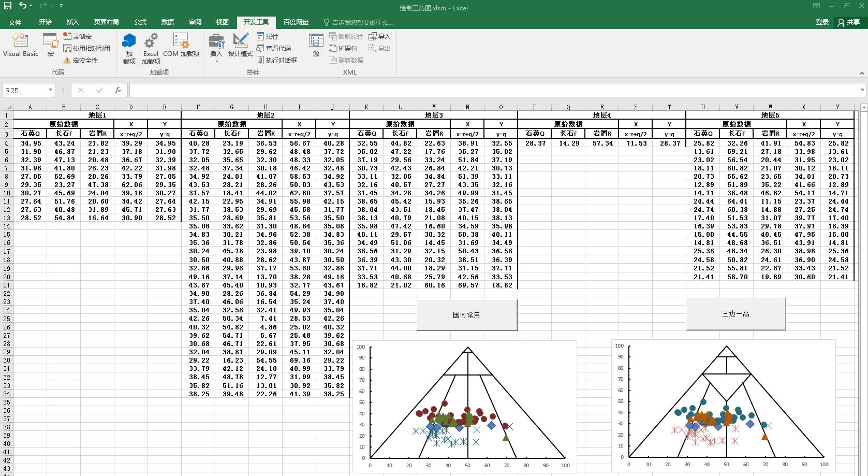Start recording a macro (录制宏)

(78, 36)
